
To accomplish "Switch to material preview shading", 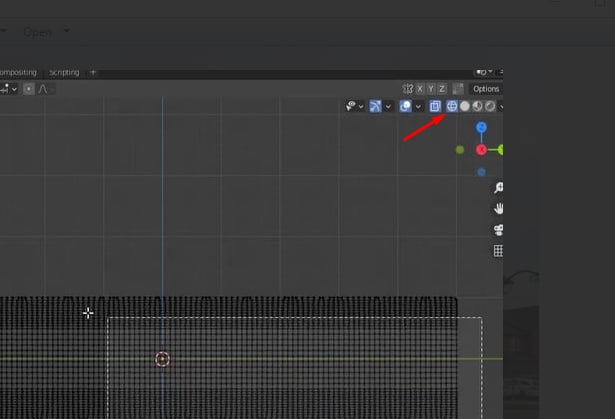I will click(x=477, y=106).
